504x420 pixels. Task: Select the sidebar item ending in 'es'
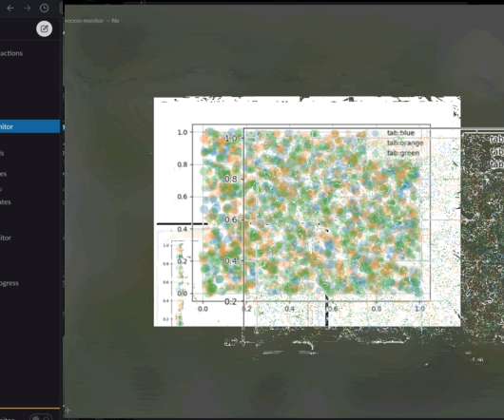click(x=3, y=174)
